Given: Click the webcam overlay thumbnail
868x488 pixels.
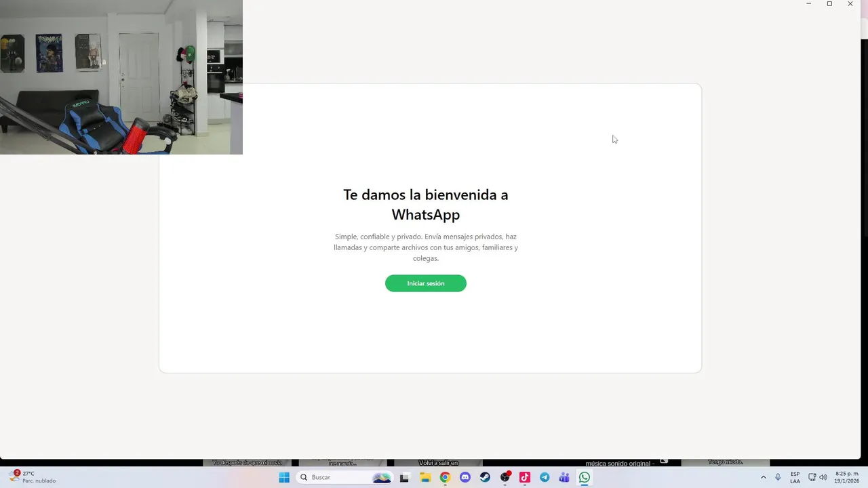Looking at the screenshot, I should click(121, 77).
